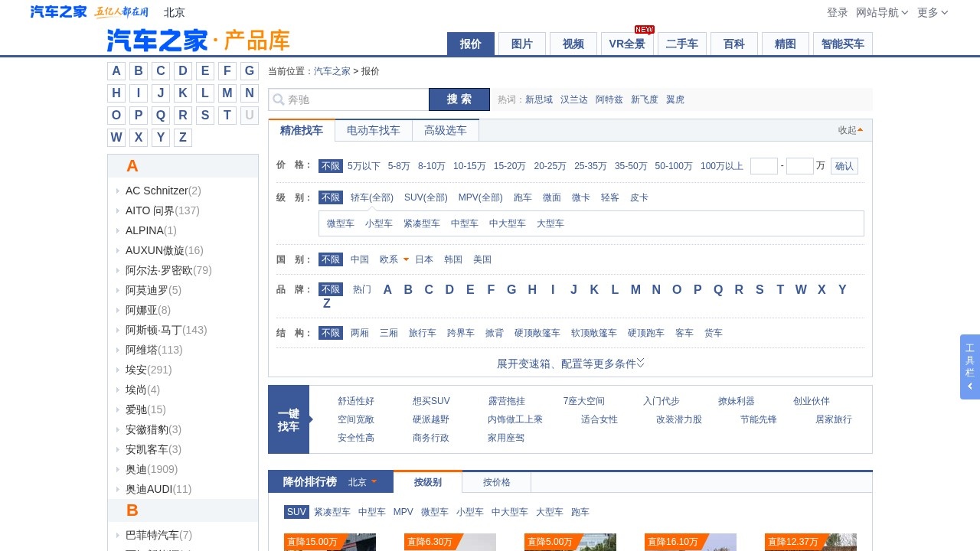Select the 不限 option in 价格 row
Image resolution: width=980 pixels, height=551 pixels.
[x=331, y=166]
